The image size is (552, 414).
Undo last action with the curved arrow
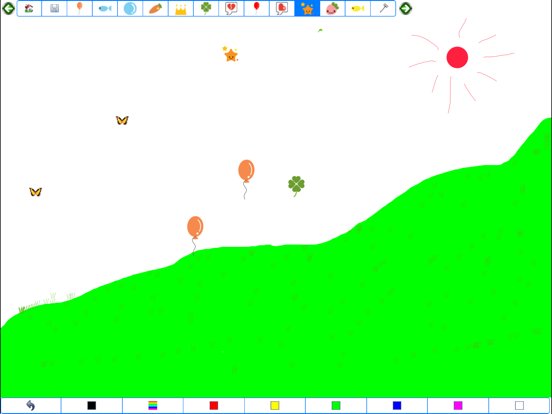click(31, 406)
